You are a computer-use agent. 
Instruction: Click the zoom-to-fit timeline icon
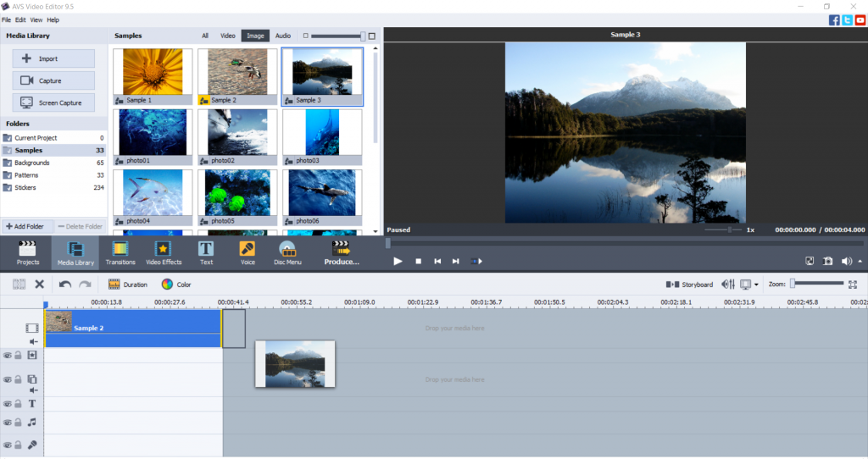853,285
